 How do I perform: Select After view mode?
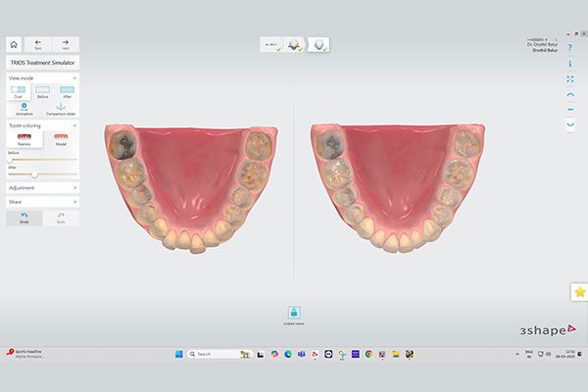point(67,92)
